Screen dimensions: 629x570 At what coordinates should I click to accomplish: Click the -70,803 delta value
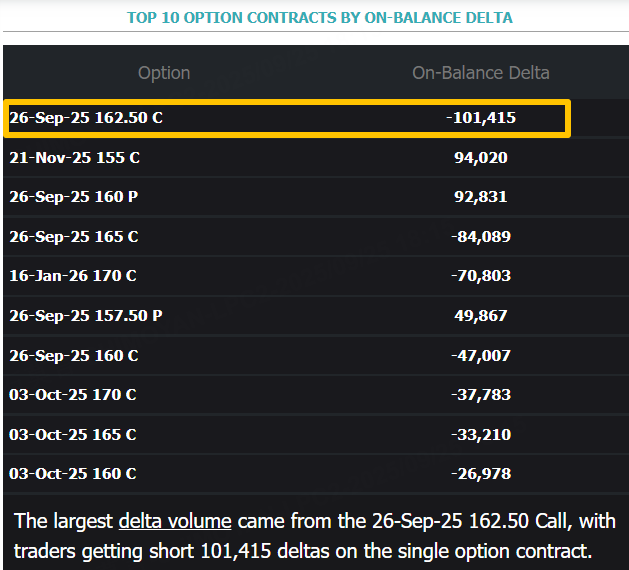click(481, 276)
